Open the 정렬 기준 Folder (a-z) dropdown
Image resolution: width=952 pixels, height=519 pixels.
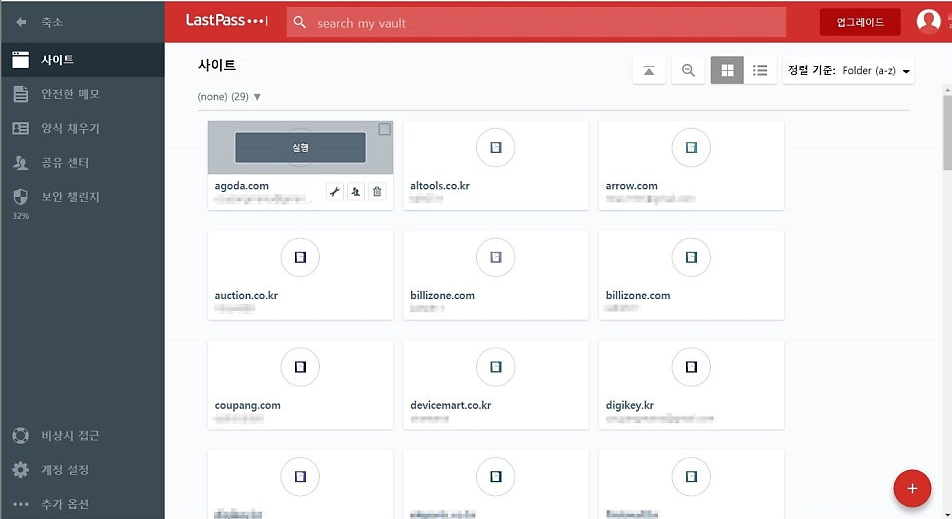coord(849,70)
